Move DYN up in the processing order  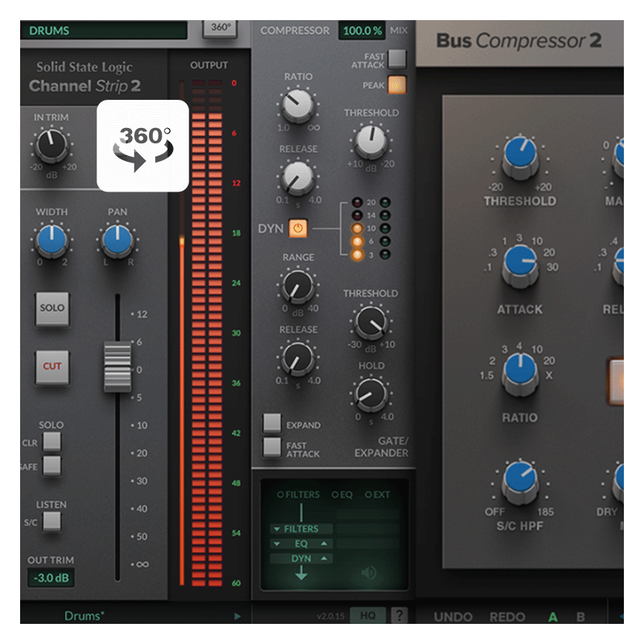[x=325, y=558]
